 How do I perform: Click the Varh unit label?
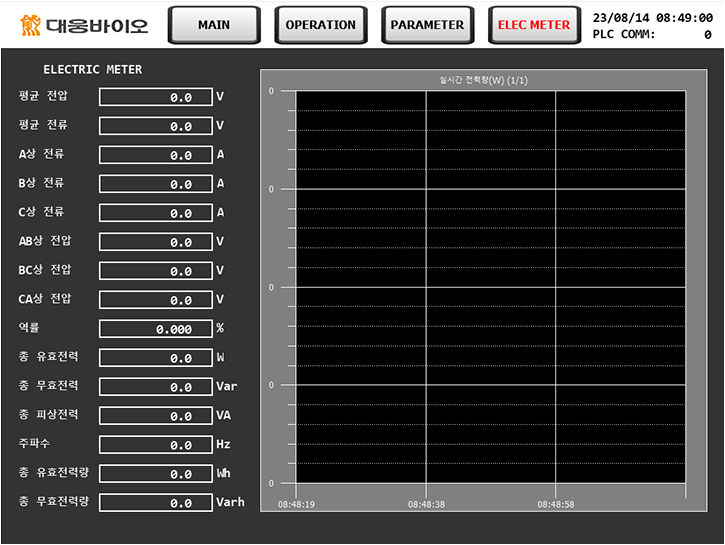pyautogui.click(x=230, y=502)
